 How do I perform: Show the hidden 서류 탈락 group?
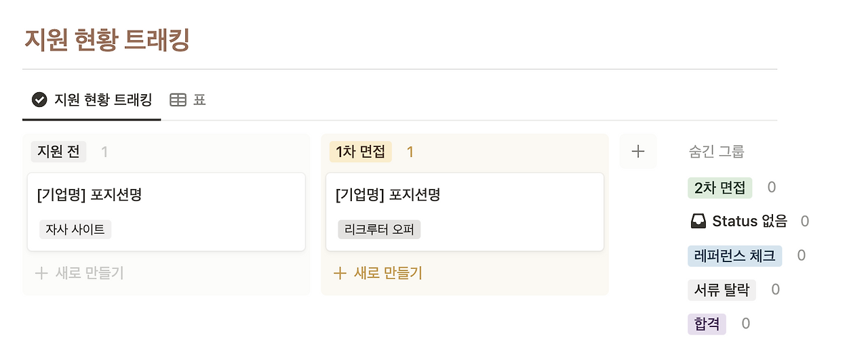click(x=721, y=290)
